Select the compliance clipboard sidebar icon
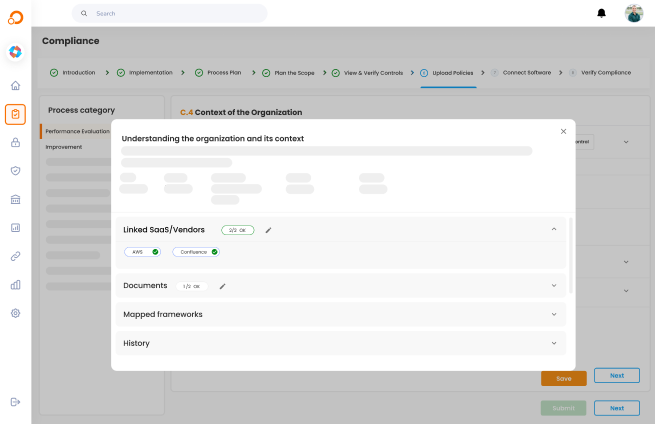 click(15, 114)
